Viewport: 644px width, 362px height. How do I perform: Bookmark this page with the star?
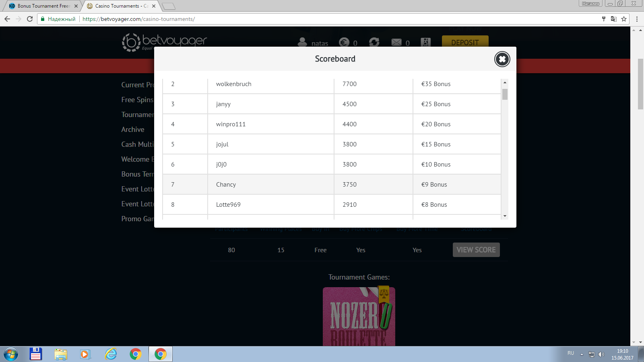pos(624,19)
